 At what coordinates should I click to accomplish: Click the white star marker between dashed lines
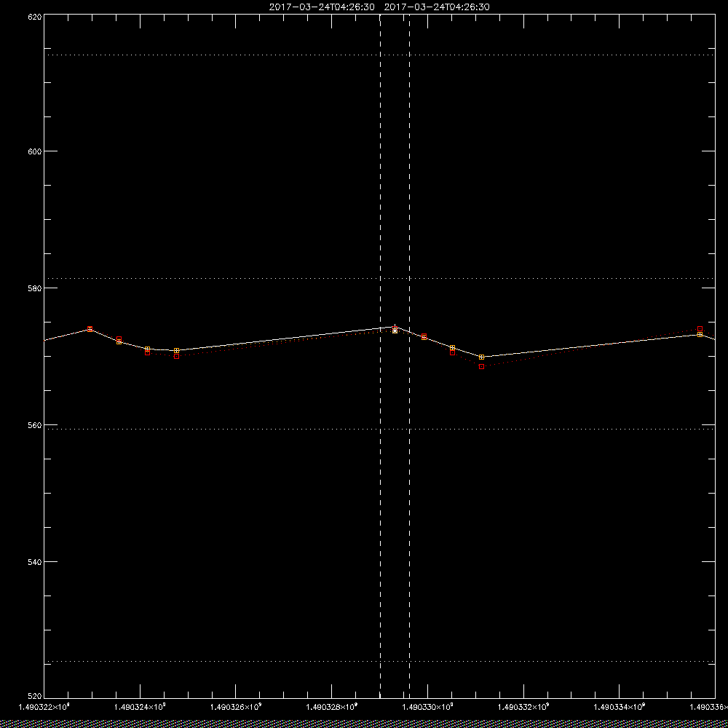coord(395,330)
